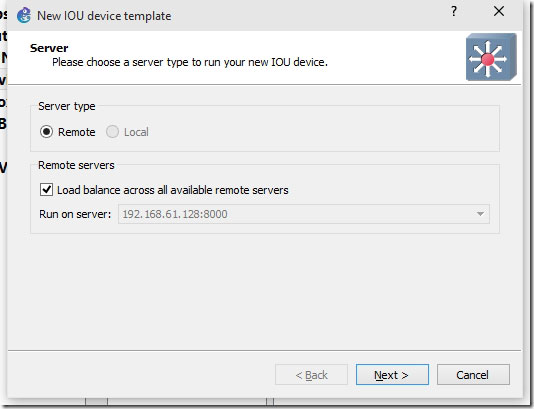The height and width of the screenshot is (409, 534).
Task: Select the Local server type option
Action: tap(112, 132)
